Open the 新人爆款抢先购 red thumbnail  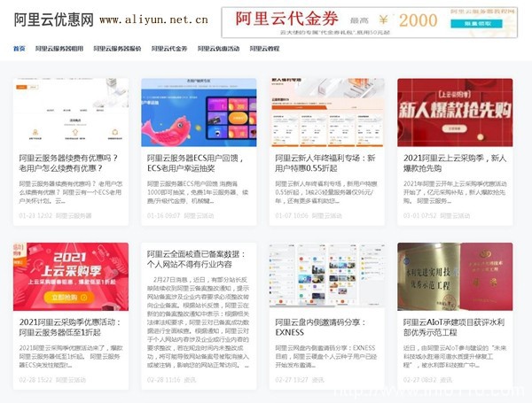pyautogui.click(x=455, y=112)
